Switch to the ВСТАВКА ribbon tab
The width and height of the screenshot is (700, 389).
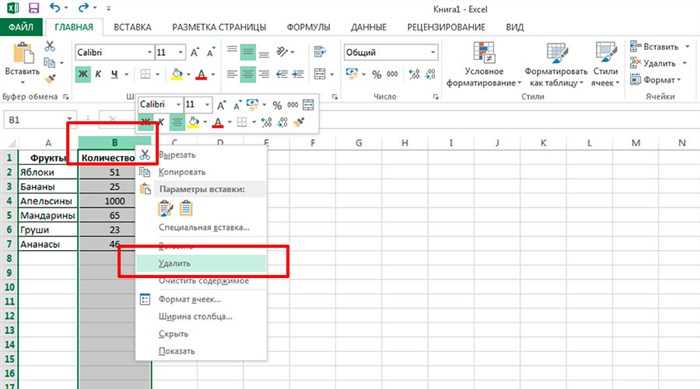click(132, 27)
